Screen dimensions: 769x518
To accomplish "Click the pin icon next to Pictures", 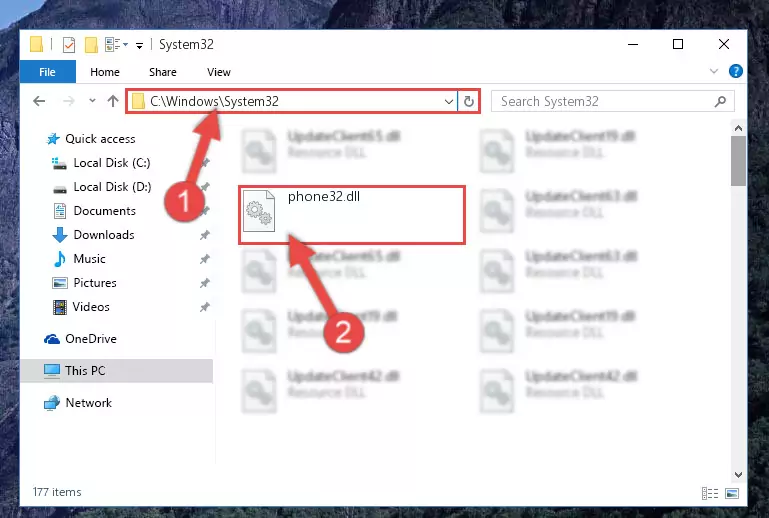I will (x=205, y=283).
